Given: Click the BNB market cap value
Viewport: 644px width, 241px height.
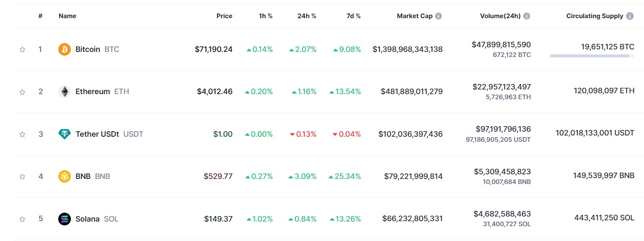Looking at the screenshot, I should click(x=413, y=176).
